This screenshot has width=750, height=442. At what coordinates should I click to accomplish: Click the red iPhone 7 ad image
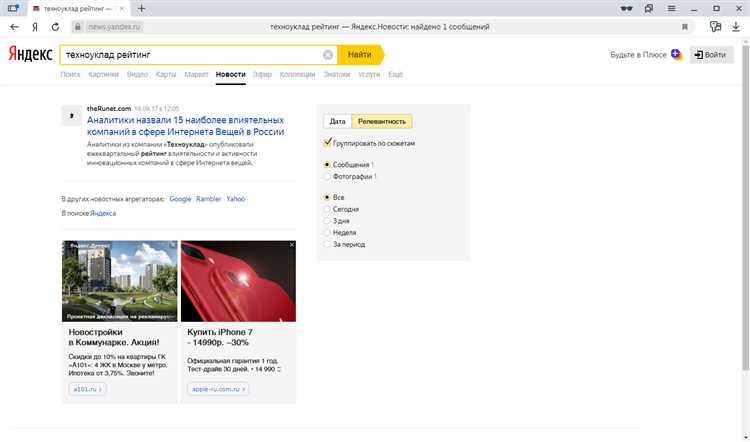(238, 281)
